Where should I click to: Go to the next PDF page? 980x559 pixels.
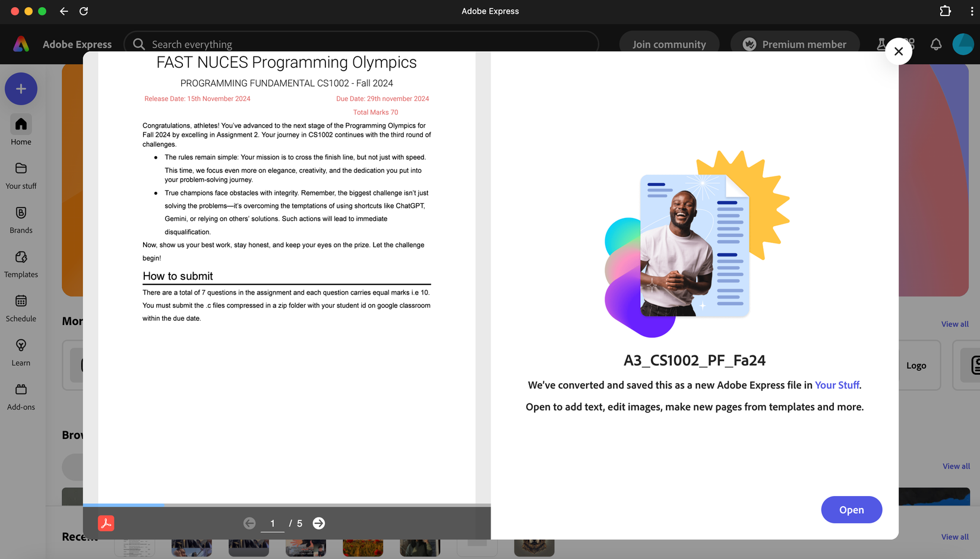[319, 523]
